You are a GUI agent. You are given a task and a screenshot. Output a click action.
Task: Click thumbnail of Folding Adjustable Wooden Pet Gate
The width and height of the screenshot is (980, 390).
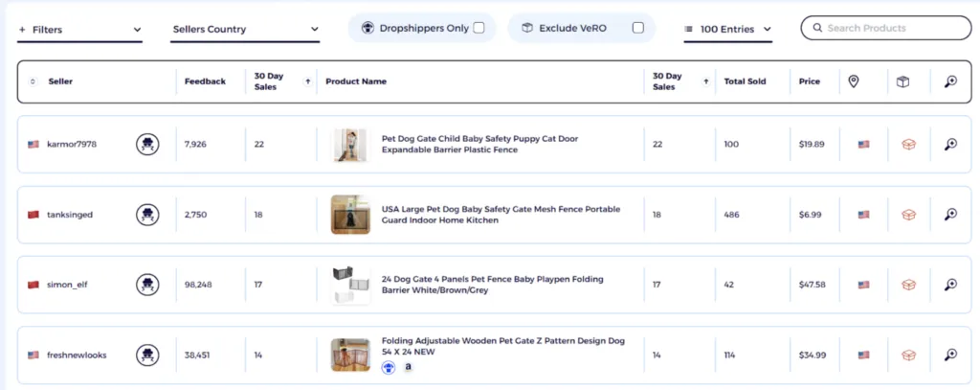[350, 355]
